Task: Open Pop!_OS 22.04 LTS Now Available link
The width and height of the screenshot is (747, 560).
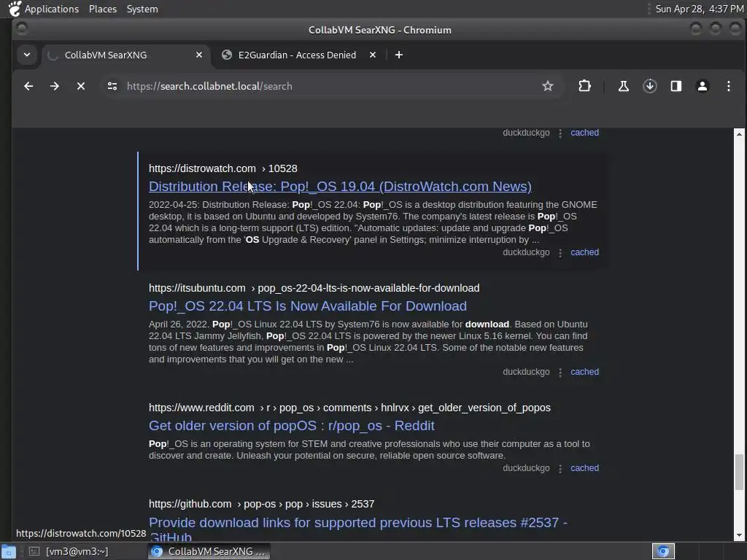Action: tap(307, 306)
